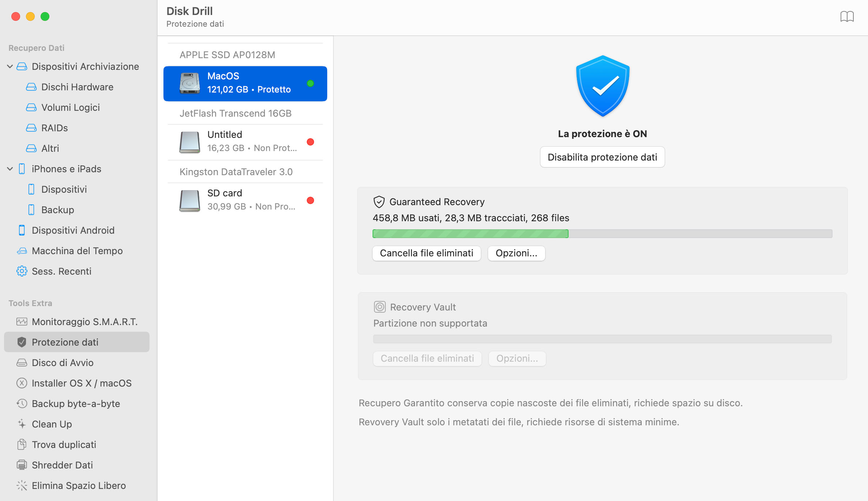
Task: Select the Protezione dati sidebar icon
Action: point(22,342)
